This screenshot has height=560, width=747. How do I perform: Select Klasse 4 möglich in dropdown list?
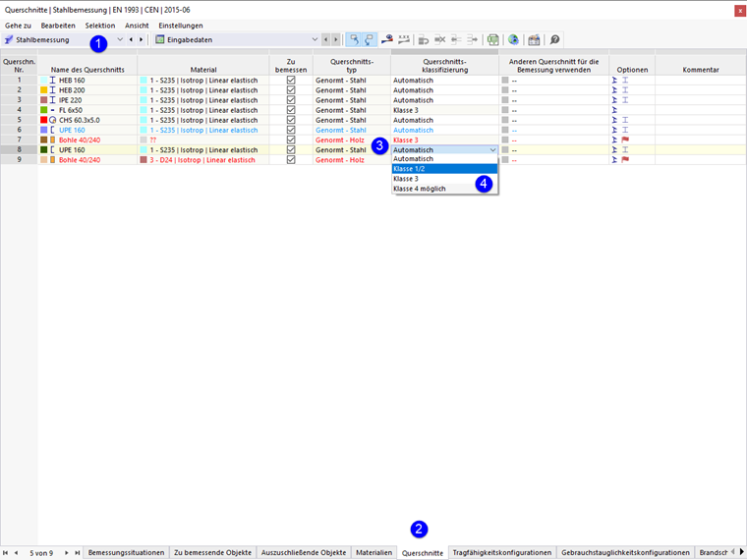coord(444,189)
